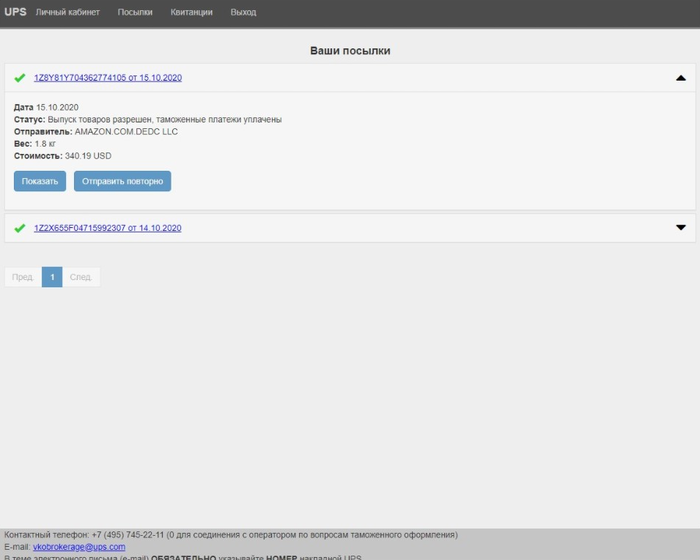Go to the next page with След.
Viewport: 700px width, 560px height.
[81, 277]
